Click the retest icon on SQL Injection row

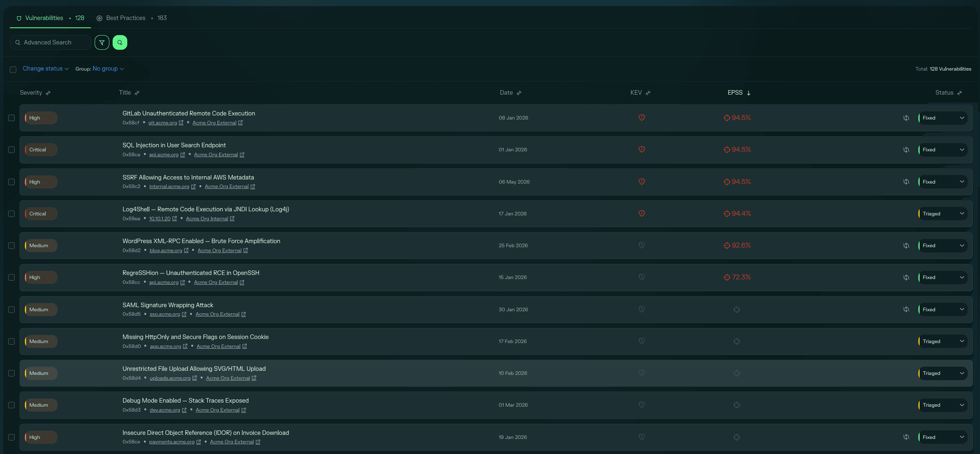pos(906,150)
